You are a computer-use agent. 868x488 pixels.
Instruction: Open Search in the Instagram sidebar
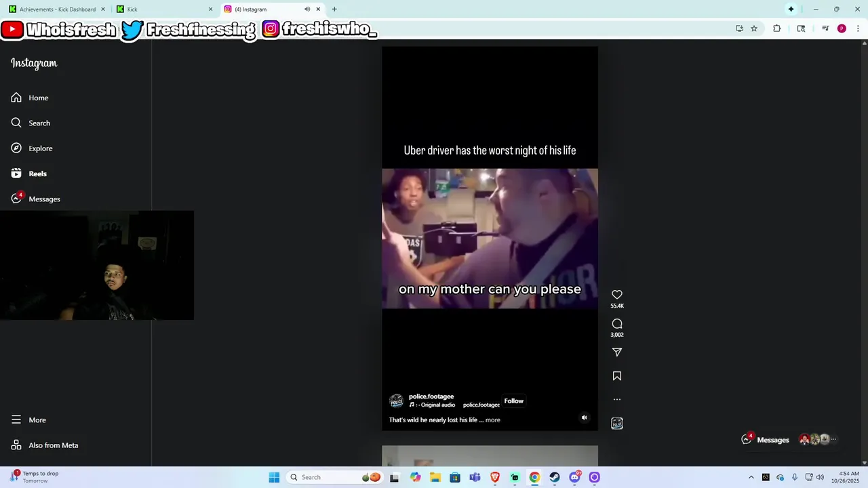coord(31,123)
